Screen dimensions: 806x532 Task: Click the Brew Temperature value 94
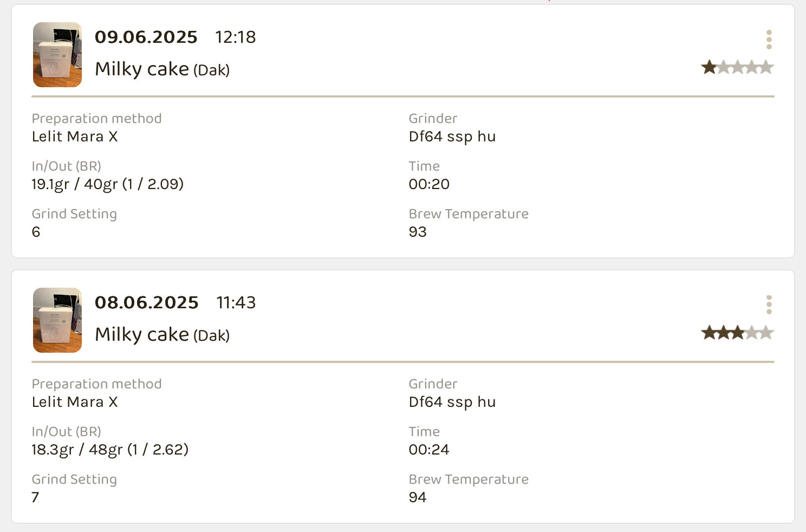[x=418, y=497]
